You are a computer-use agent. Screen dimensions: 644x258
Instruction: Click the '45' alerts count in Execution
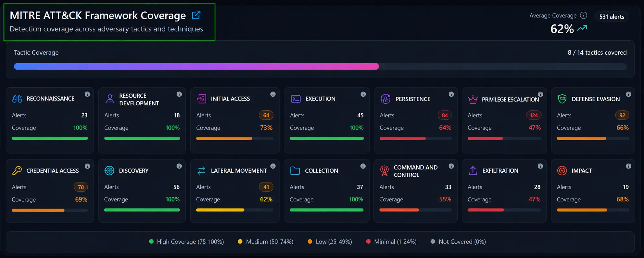[360, 115]
